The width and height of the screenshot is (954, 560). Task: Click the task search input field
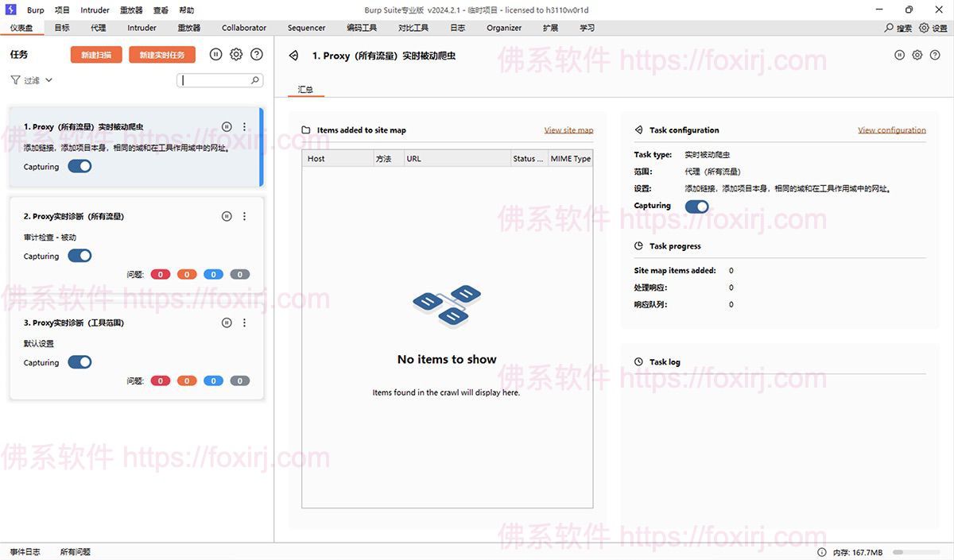[x=215, y=80]
